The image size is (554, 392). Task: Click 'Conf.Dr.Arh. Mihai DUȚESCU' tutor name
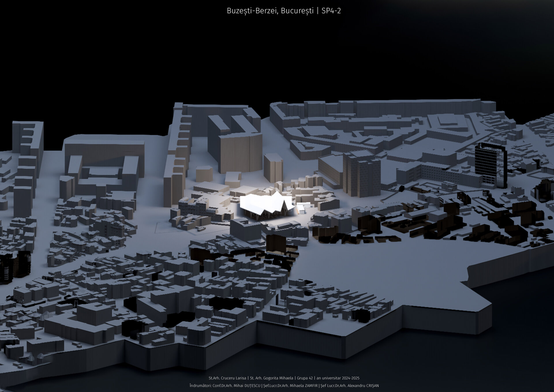click(237, 386)
